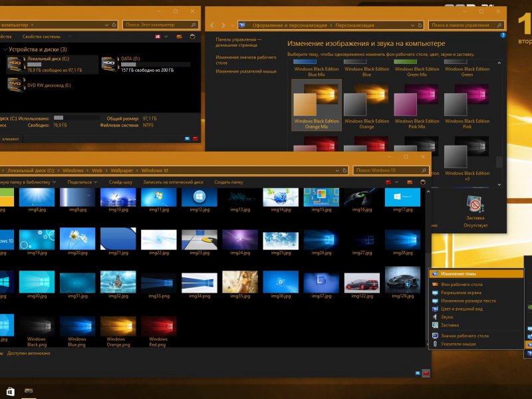This screenshot has width=532, height=399.
Task: Click Создать папку button
Action: click(228, 182)
